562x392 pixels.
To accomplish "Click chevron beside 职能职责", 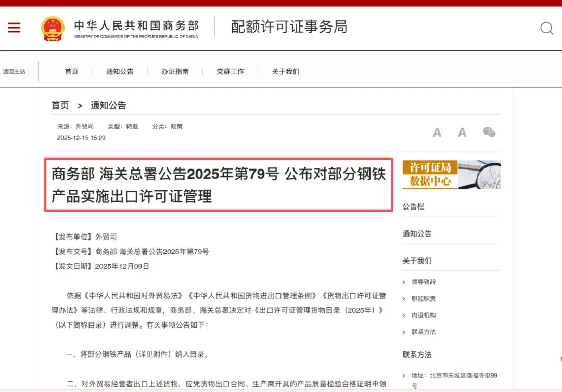I will pos(404,299).
